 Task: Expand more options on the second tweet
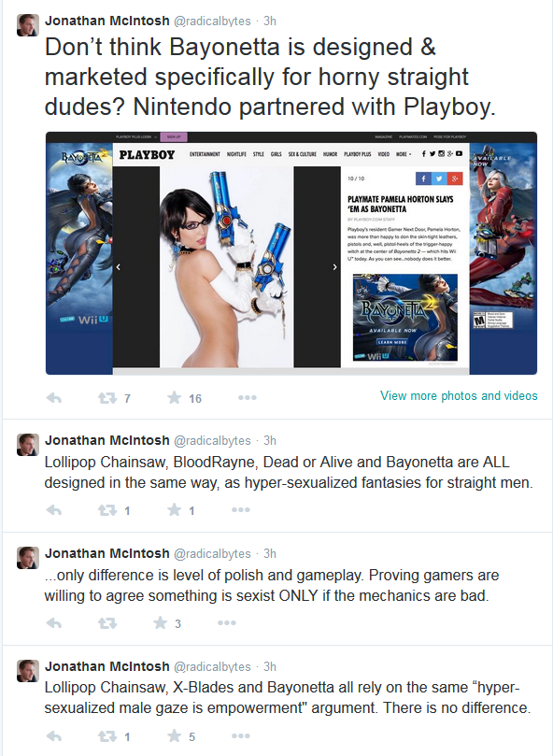click(x=241, y=509)
